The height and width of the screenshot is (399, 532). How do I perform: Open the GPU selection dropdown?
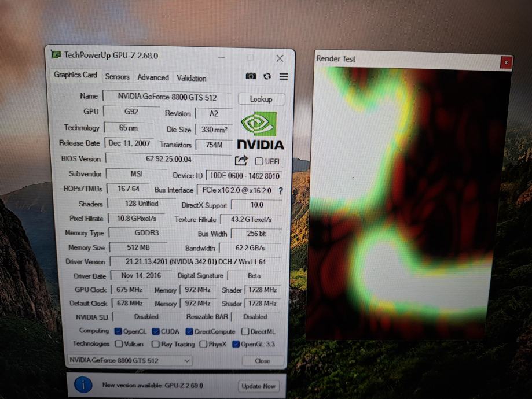tap(130, 360)
